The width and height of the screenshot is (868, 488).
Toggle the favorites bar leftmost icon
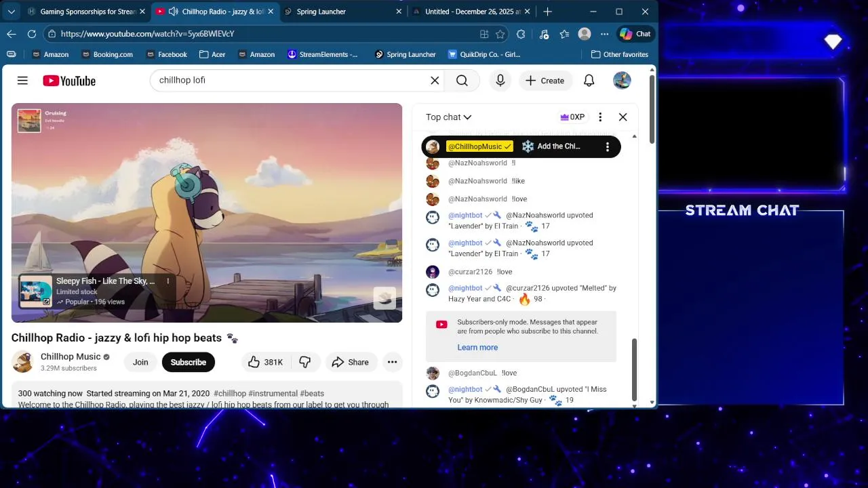click(x=11, y=54)
